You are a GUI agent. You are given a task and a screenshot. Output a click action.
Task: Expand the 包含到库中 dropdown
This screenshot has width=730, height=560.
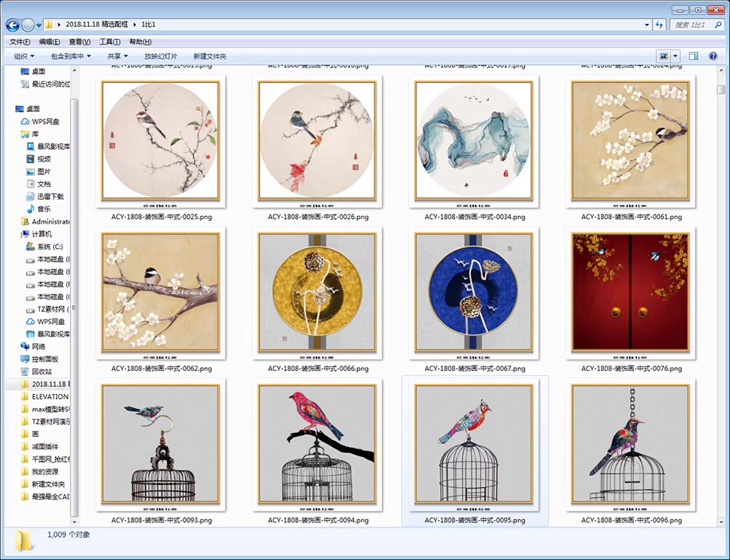tap(71, 56)
